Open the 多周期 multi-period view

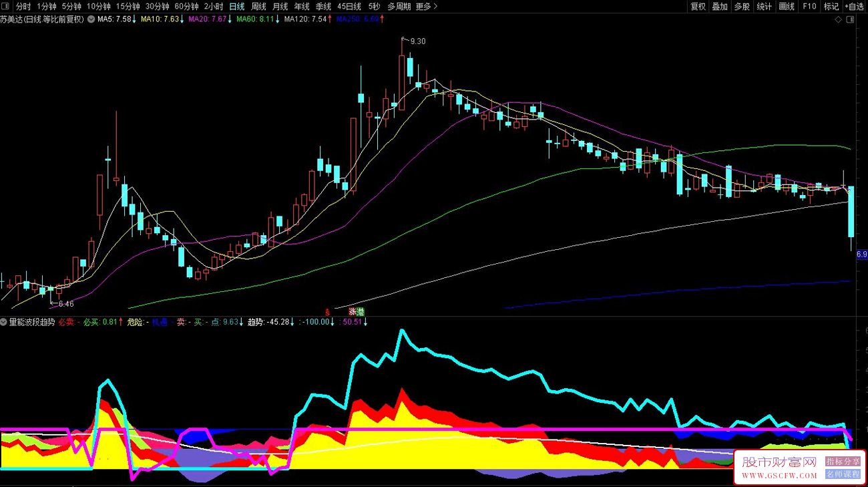point(399,7)
